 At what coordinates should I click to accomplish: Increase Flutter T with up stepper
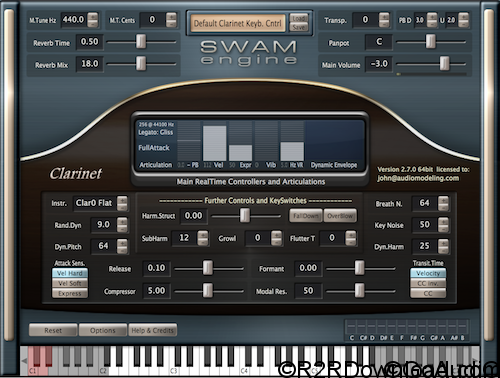point(351,234)
